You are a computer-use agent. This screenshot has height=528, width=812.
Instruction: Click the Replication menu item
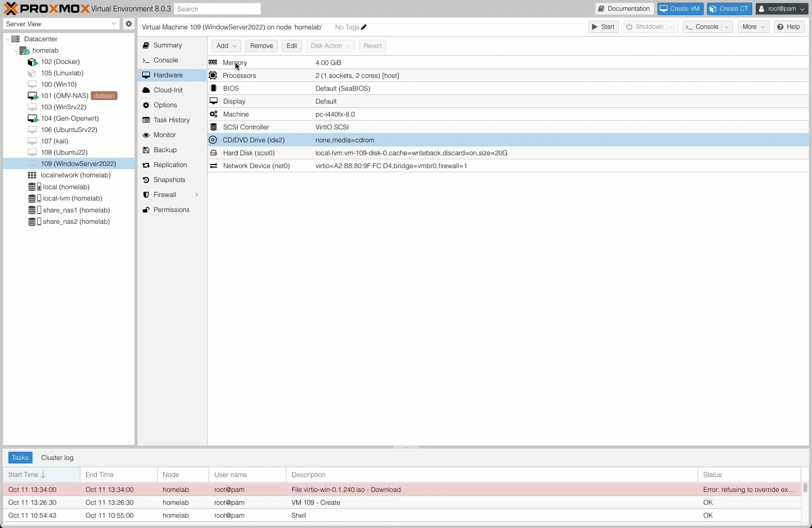[x=172, y=165]
